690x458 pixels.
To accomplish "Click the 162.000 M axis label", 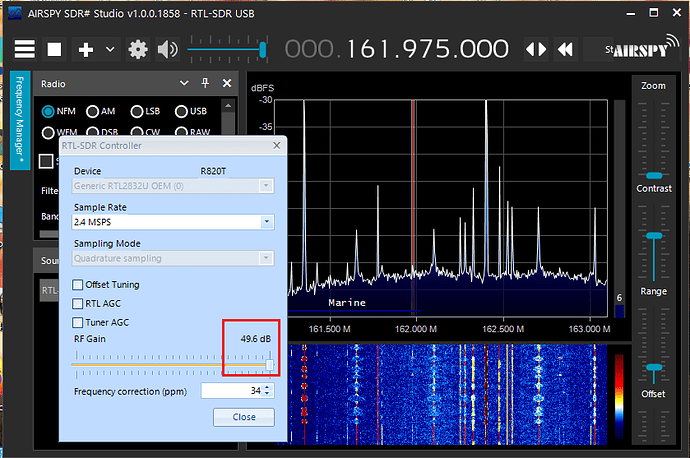I will point(416,329).
